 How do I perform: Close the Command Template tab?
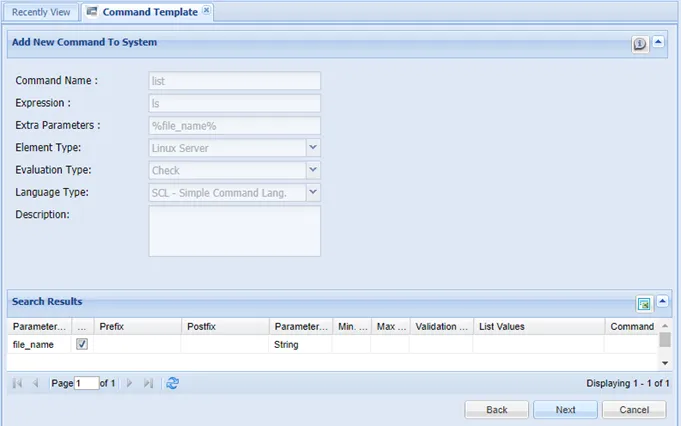pyautogui.click(x=206, y=11)
